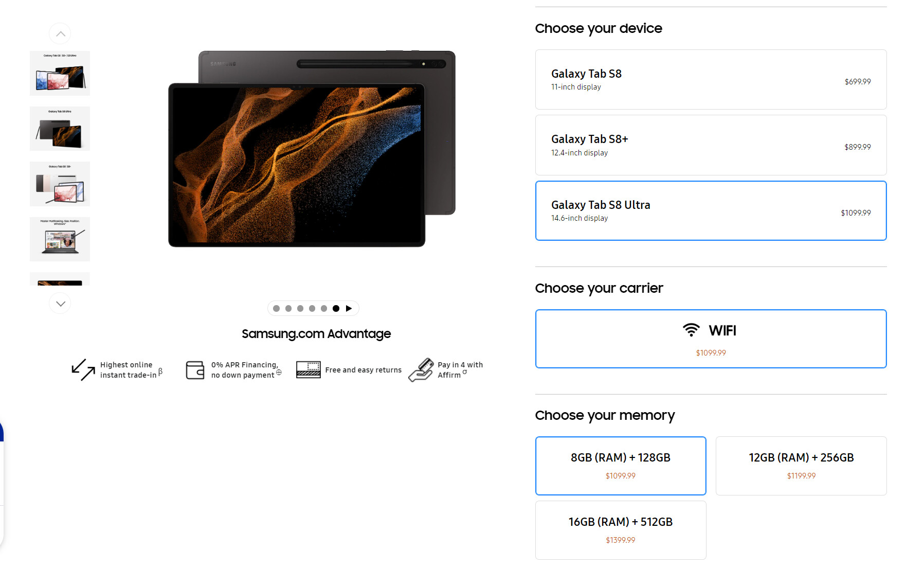Click the 0% APR financing wallet icon
Viewport: 924px width, 567px height.
point(195,370)
